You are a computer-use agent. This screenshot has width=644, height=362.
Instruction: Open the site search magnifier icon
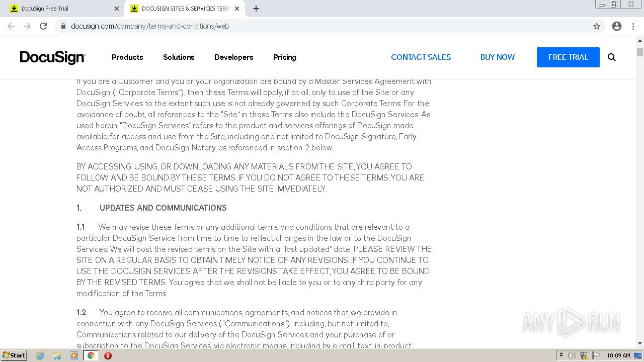coord(612,57)
